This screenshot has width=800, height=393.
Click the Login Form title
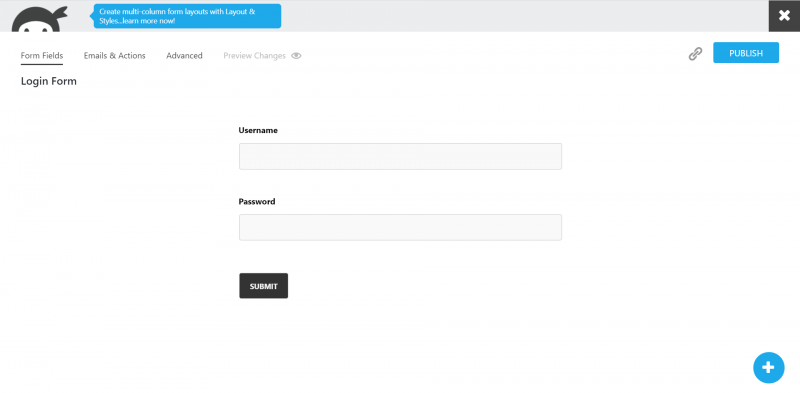click(x=48, y=81)
